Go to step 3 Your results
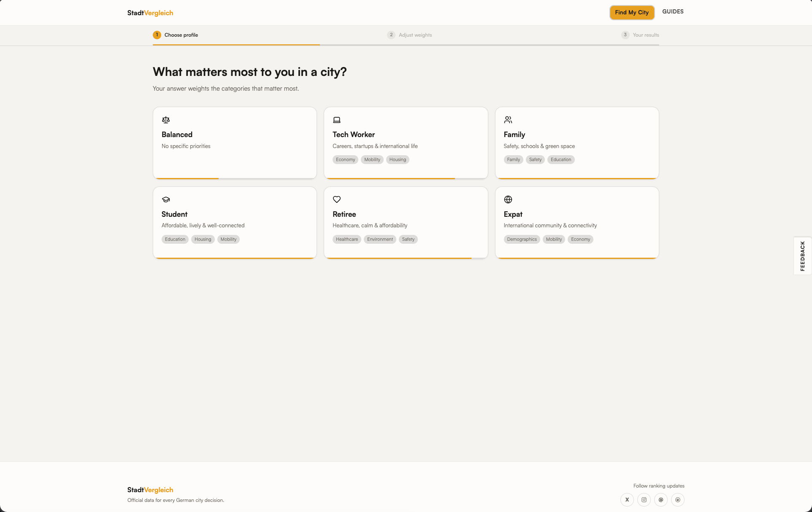Image resolution: width=812 pixels, height=512 pixels. [640, 35]
